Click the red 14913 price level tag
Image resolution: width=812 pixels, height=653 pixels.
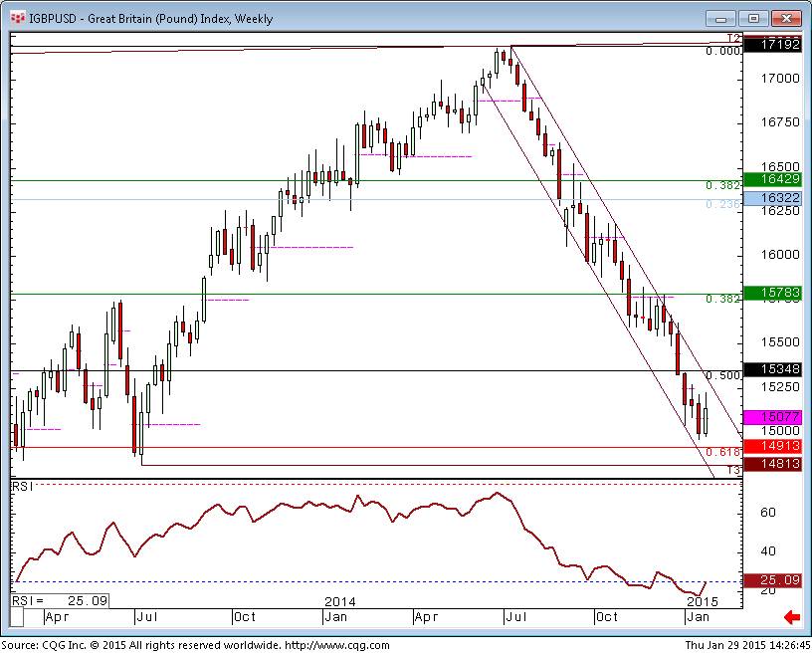pyautogui.click(x=775, y=447)
